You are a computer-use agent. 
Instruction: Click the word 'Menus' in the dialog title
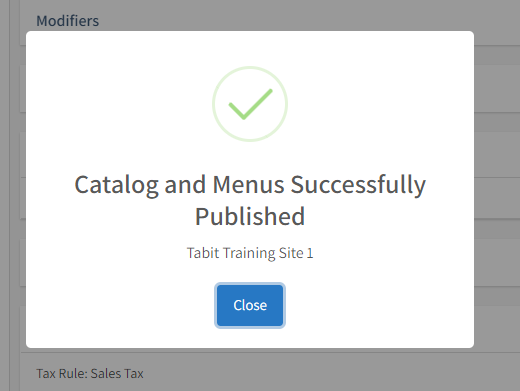point(248,185)
